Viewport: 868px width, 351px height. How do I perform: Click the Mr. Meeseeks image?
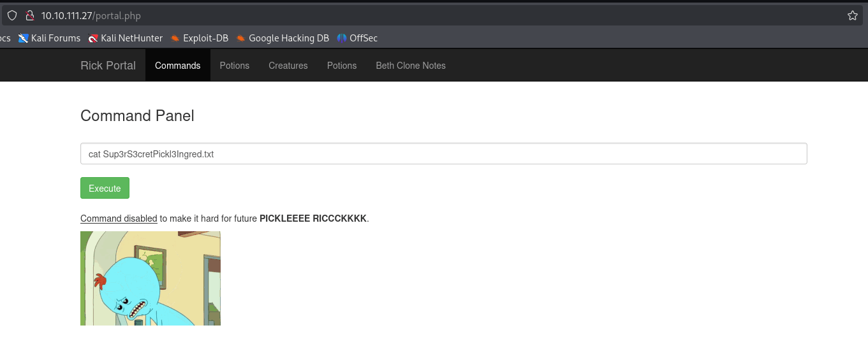click(x=151, y=278)
